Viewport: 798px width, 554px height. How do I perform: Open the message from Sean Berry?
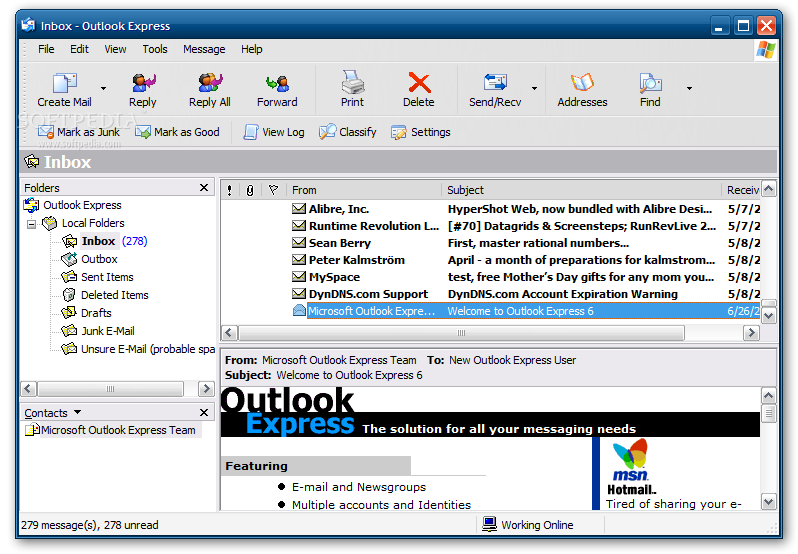coord(490,243)
